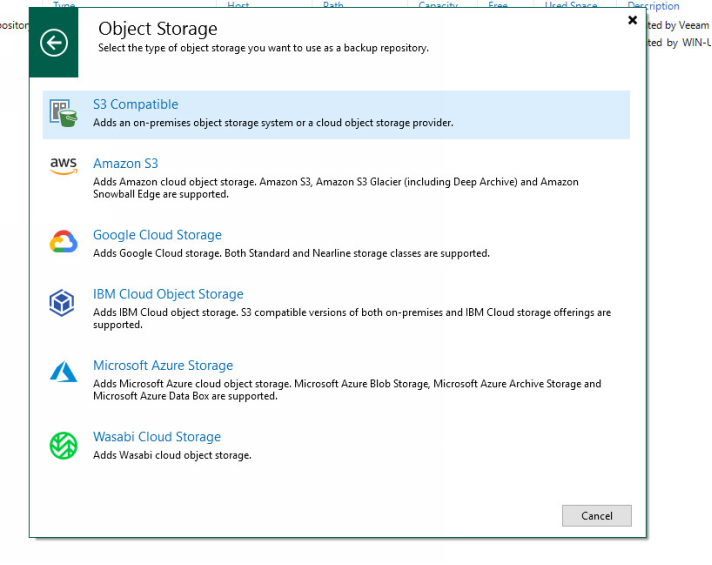The image size is (712, 565).
Task: Click the Object Storage dialog title
Action: pos(157,28)
